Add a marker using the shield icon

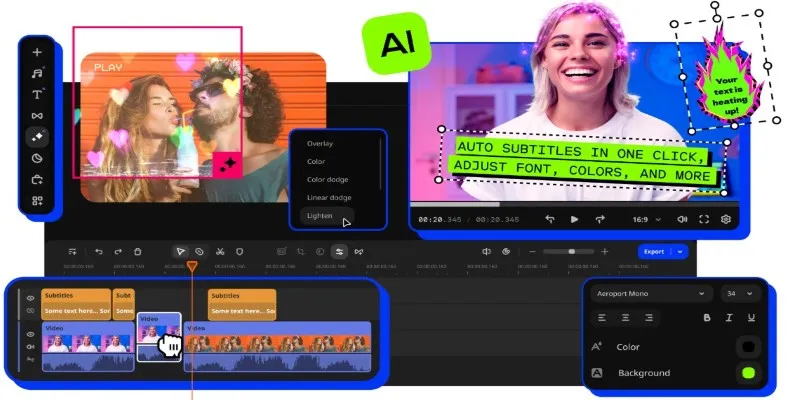(x=239, y=252)
